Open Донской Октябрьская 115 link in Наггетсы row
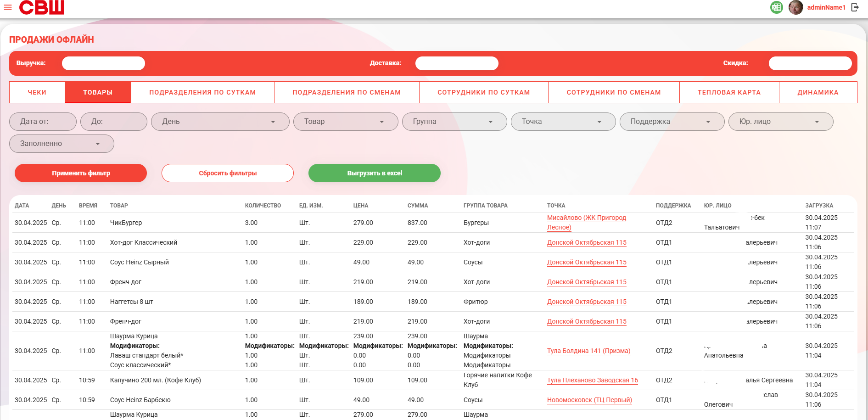The image size is (868, 420). [587, 302]
